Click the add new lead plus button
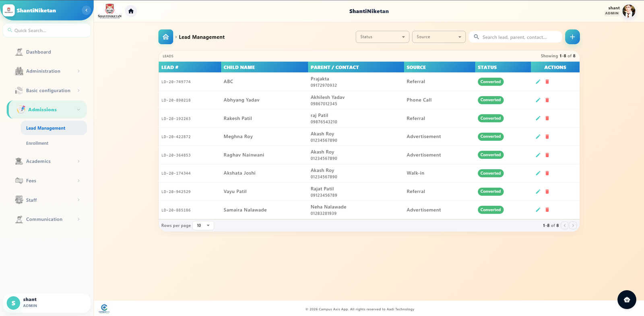The width and height of the screenshot is (644, 316). pyautogui.click(x=572, y=37)
